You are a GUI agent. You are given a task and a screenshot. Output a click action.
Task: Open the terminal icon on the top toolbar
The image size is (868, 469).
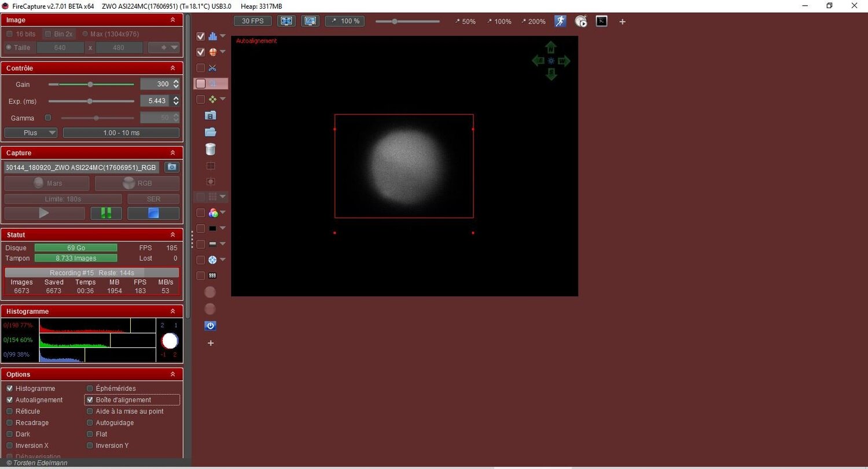[x=601, y=21]
